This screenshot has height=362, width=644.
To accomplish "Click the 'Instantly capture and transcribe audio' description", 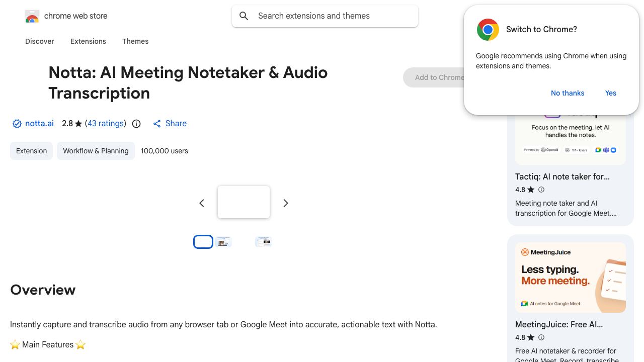I will pos(223,324).
